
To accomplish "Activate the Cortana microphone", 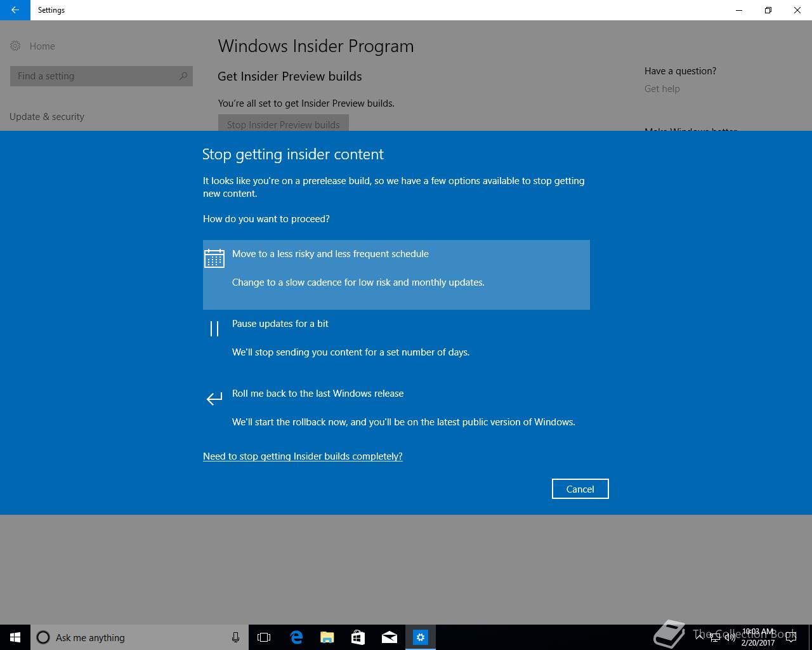I will (235, 637).
